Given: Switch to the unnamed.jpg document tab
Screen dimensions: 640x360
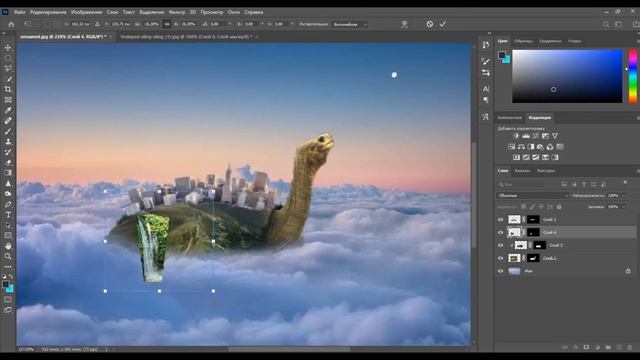Looking at the screenshot, I should [63, 37].
